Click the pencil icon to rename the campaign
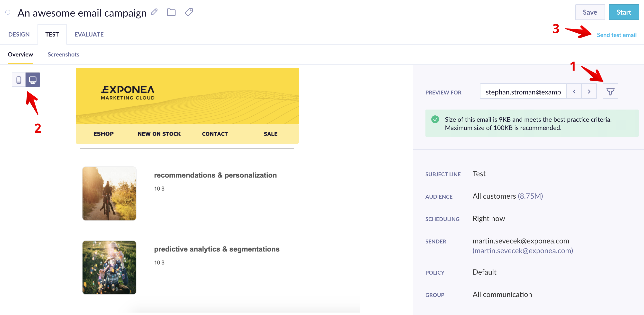Viewport: 644px width, 315px height. pyautogui.click(x=155, y=12)
